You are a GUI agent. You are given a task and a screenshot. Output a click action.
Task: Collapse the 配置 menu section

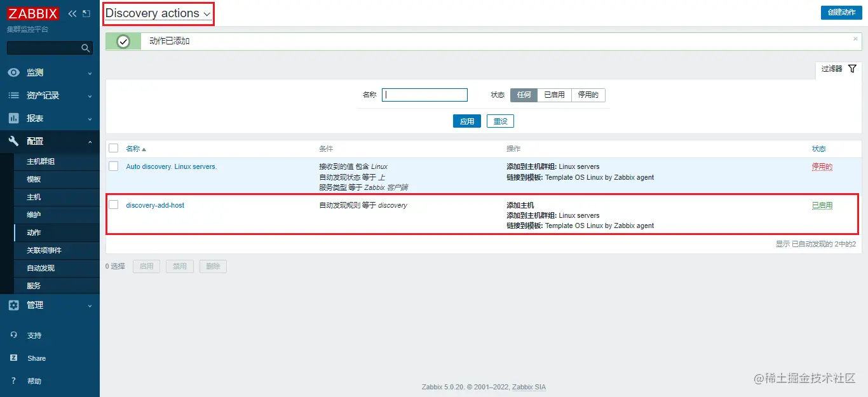click(50, 141)
